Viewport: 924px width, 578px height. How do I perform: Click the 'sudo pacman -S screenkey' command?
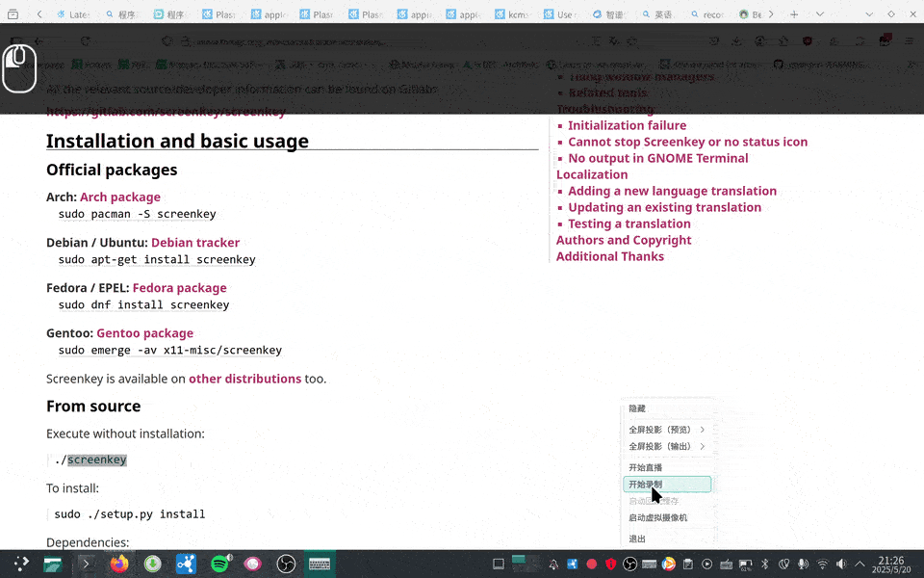click(137, 214)
